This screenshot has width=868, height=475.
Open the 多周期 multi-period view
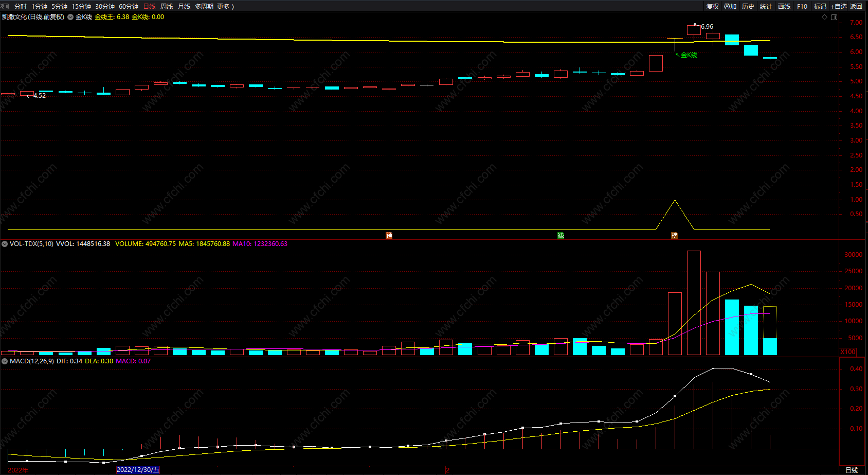[204, 7]
